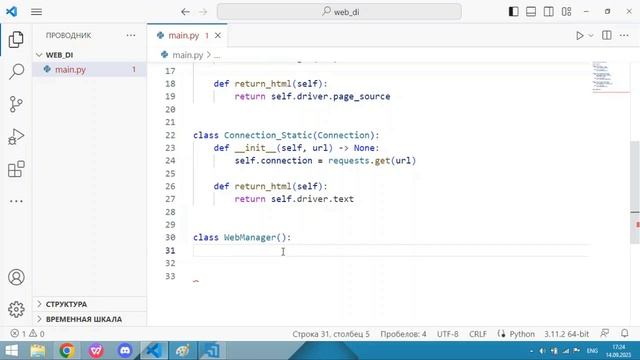The image size is (640, 360).
Task: Open the run button dropdown arrow
Action: coord(591,36)
